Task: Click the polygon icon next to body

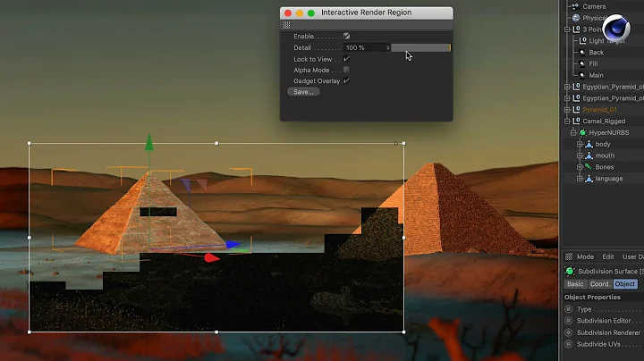Action: [589, 144]
